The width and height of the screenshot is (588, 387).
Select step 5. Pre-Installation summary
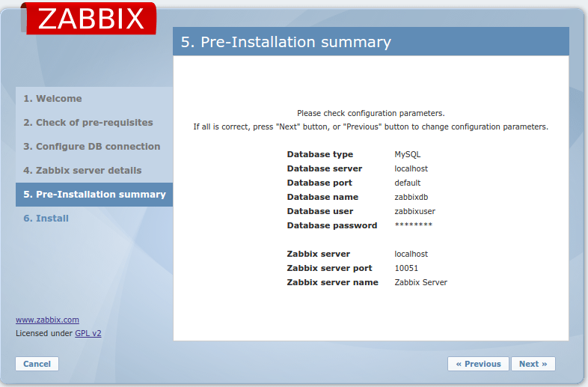click(x=94, y=195)
